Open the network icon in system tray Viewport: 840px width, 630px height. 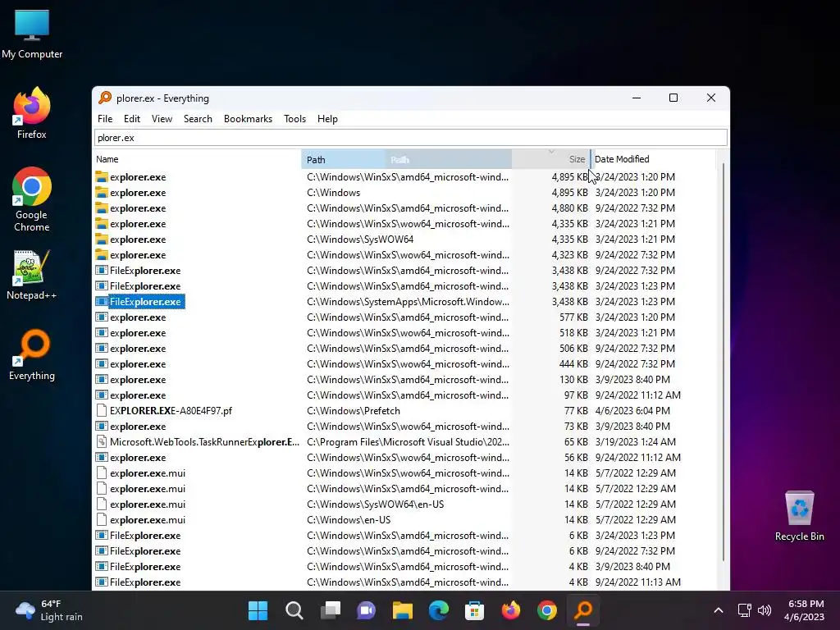coord(744,610)
